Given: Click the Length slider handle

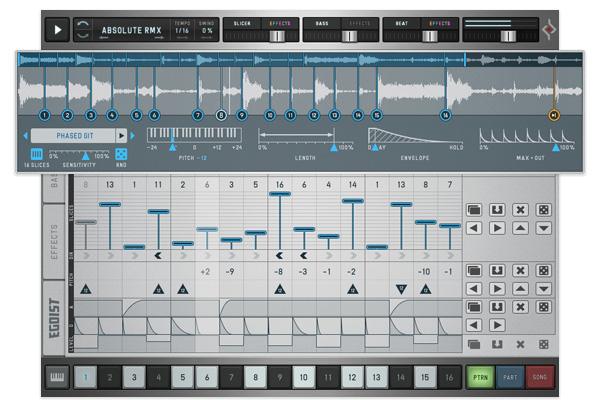Looking at the screenshot, I should coord(334,147).
